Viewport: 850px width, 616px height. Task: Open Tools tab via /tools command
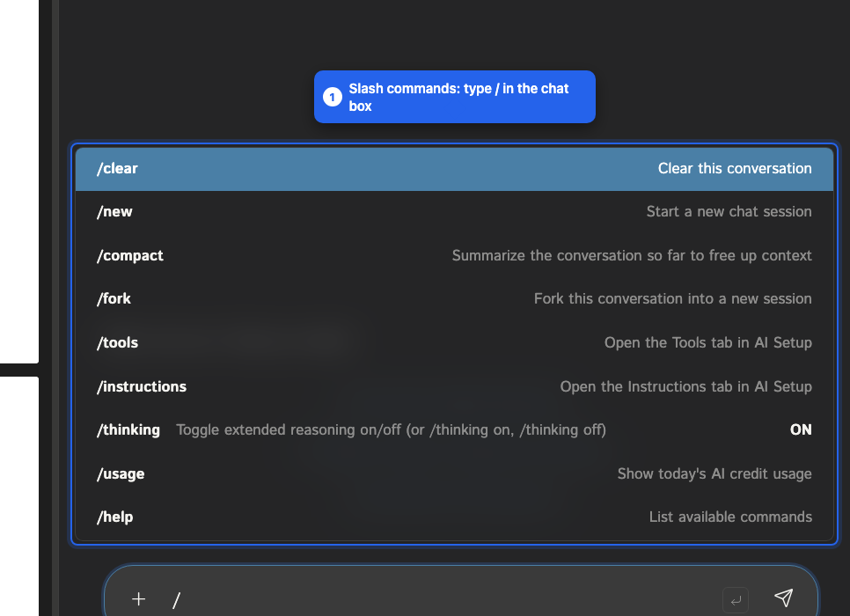pyautogui.click(x=454, y=342)
